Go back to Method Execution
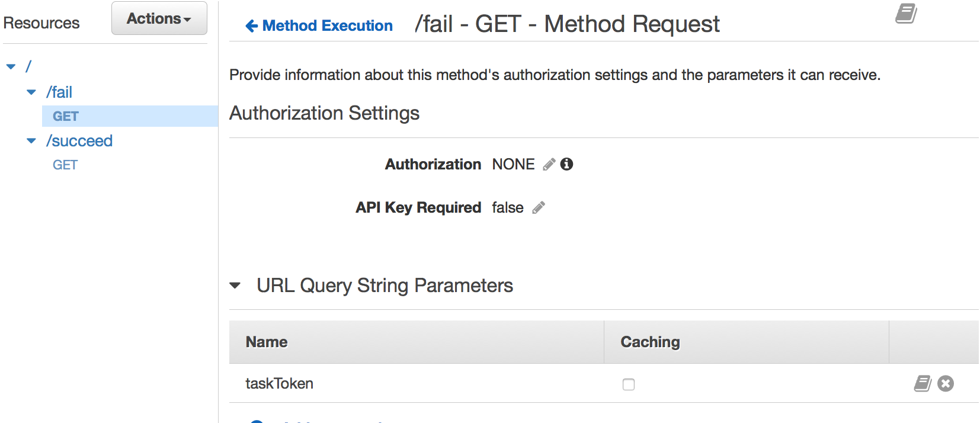This screenshot has width=980, height=423. click(327, 26)
